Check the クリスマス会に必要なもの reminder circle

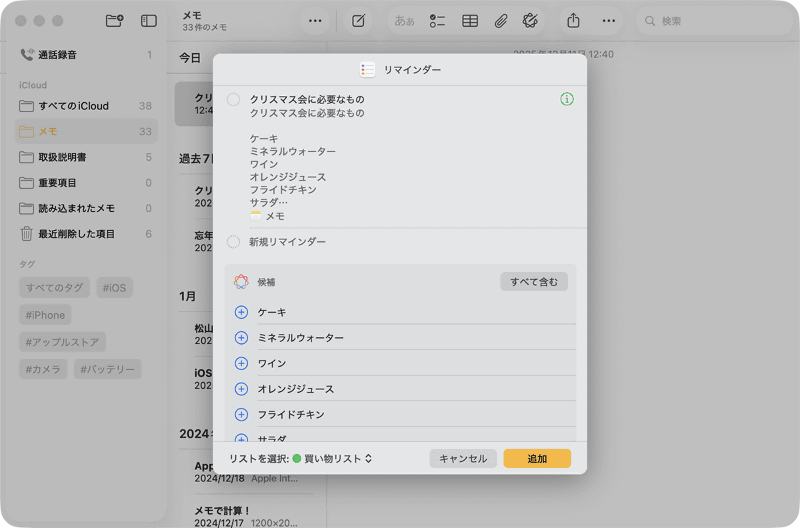click(x=233, y=99)
